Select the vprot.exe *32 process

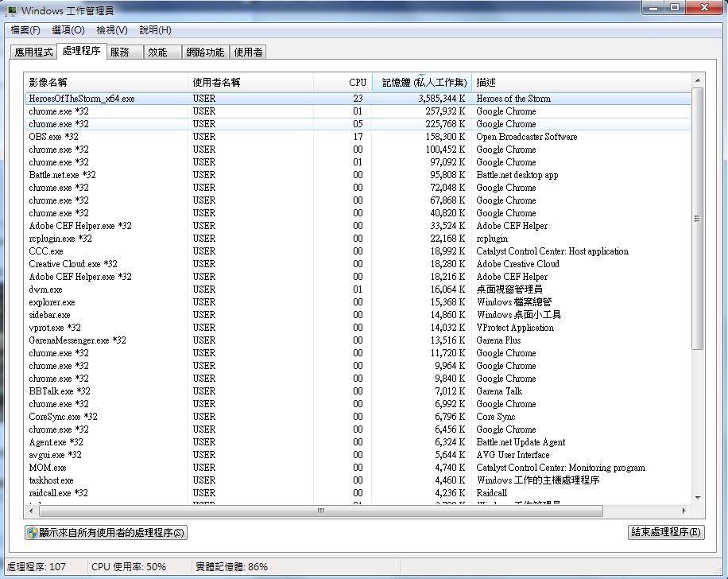pos(358,328)
